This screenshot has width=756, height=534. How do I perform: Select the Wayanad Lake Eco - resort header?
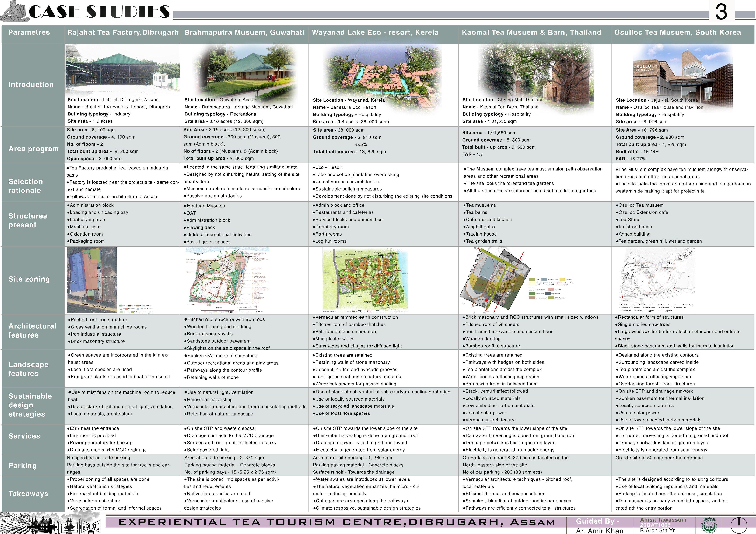[x=375, y=32]
